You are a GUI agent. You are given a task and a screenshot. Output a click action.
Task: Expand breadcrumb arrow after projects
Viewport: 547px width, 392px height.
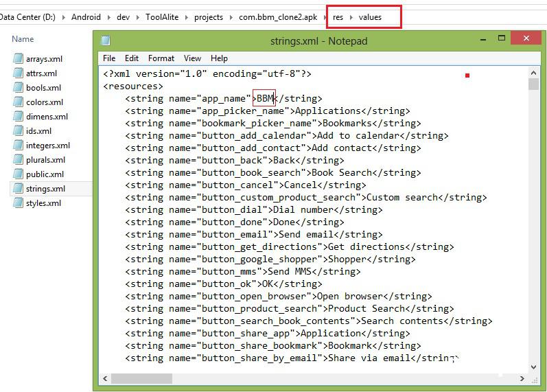231,17
